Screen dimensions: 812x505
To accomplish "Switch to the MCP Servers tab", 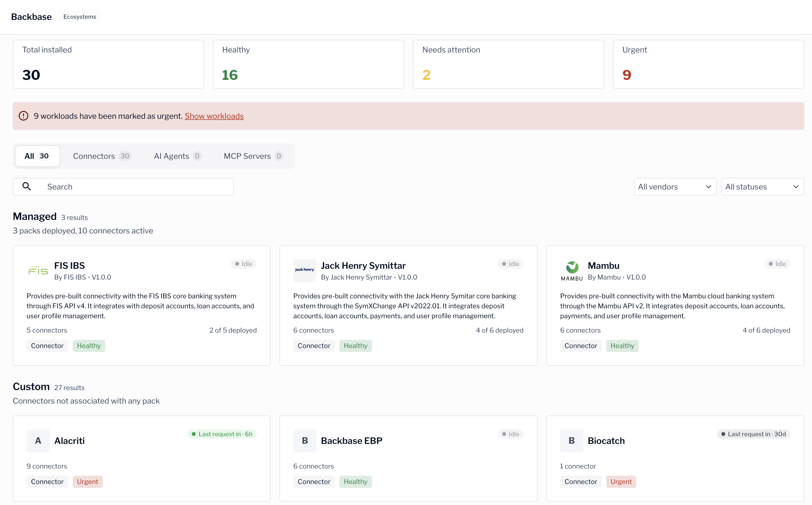I will [x=254, y=156].
